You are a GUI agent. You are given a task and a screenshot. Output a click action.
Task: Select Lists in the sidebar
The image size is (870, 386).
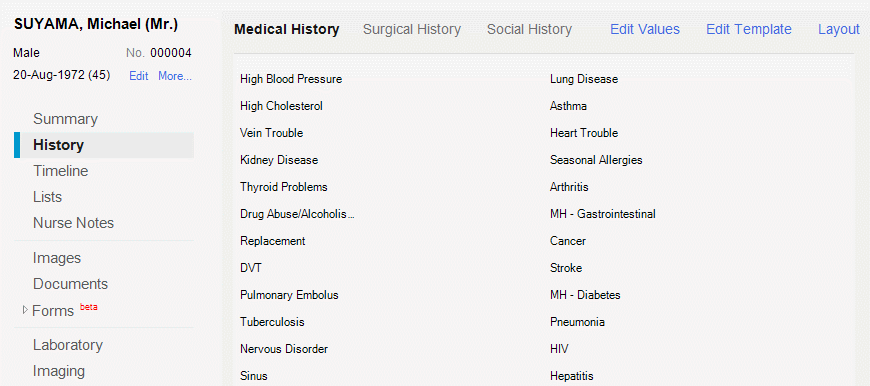(47, 197)
